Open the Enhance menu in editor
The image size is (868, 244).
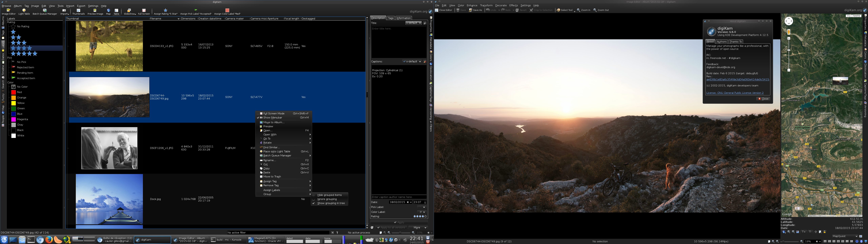472,5
